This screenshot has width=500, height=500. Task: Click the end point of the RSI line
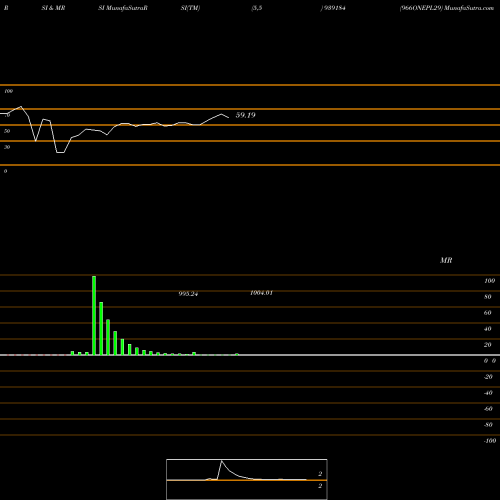point(229,117)
